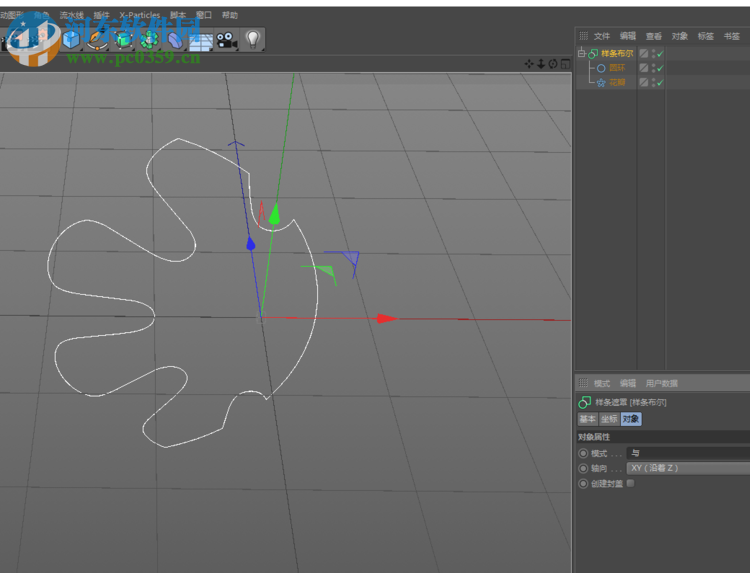
Task: Toggle 圆环 visibility dots
Action: pyautogui.click(x=653, y=68)
